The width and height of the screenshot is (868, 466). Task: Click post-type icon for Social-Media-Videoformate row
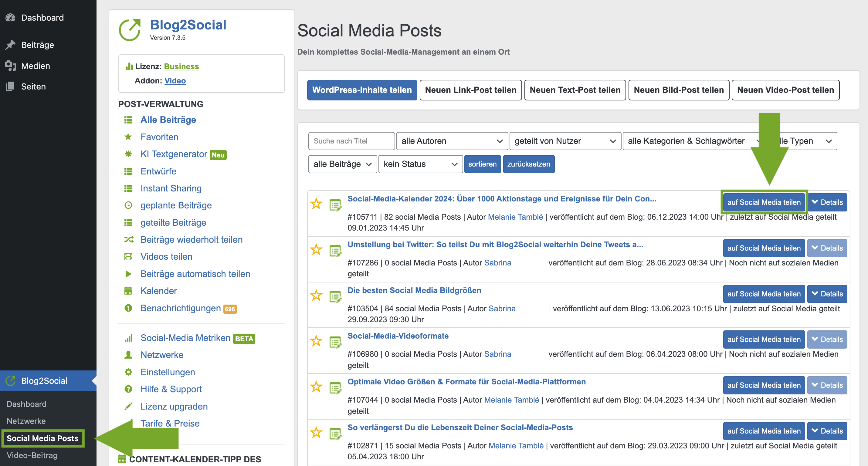tap(335, 342)
